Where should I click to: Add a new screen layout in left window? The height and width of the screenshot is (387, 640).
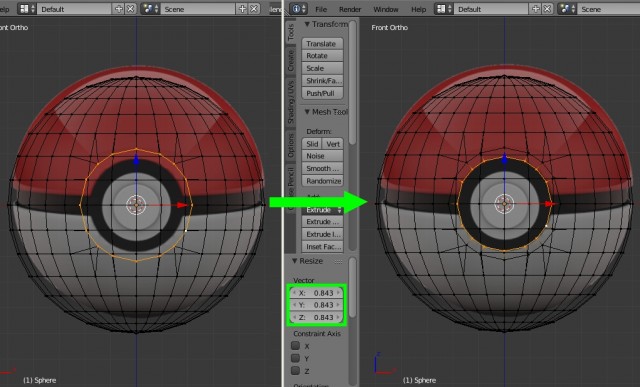119,9
